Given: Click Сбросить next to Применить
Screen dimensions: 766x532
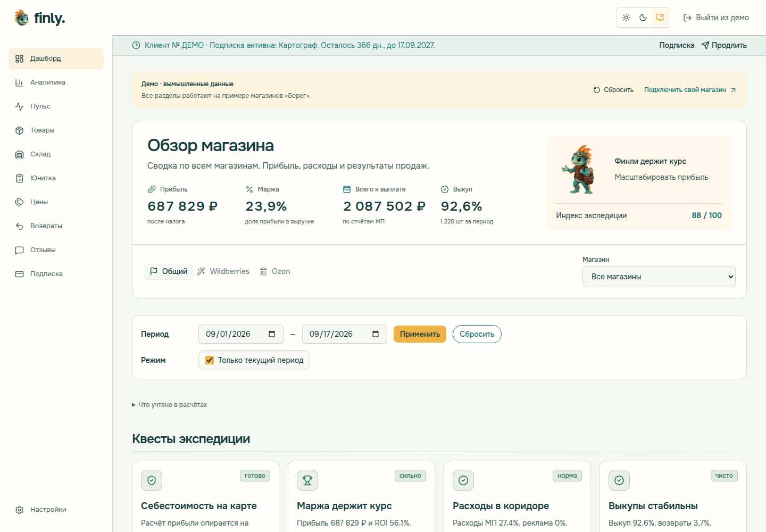Looking at the screenshot, I should 477,334.
